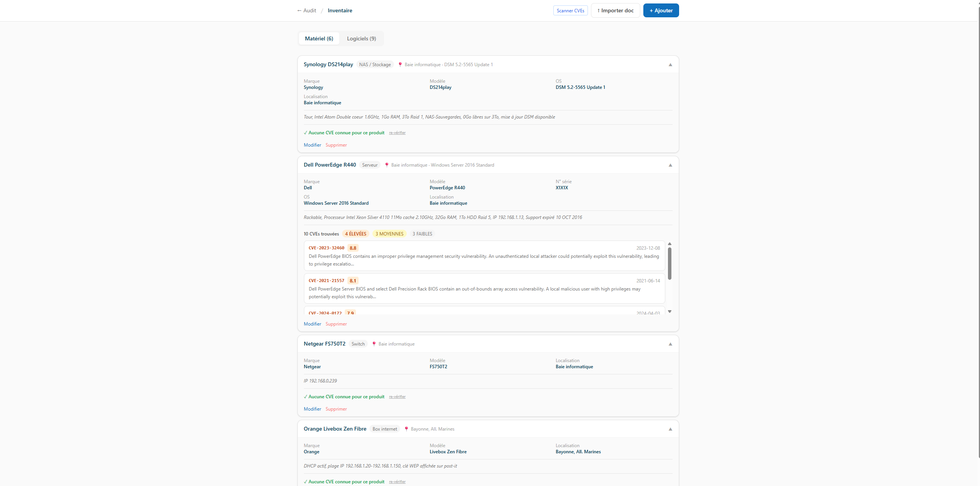Click the Switch type tag

(358, 344)
